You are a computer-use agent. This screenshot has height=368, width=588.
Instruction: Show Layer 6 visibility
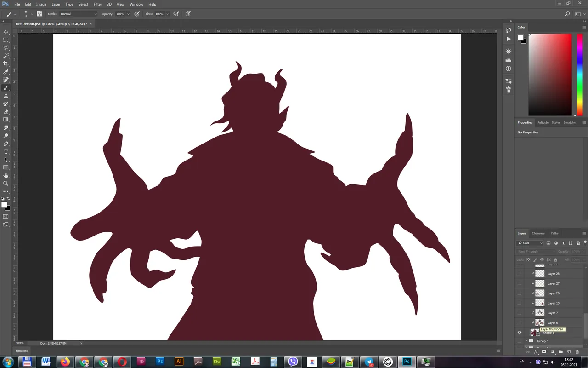pyautogui.click(x=520, y=323)
